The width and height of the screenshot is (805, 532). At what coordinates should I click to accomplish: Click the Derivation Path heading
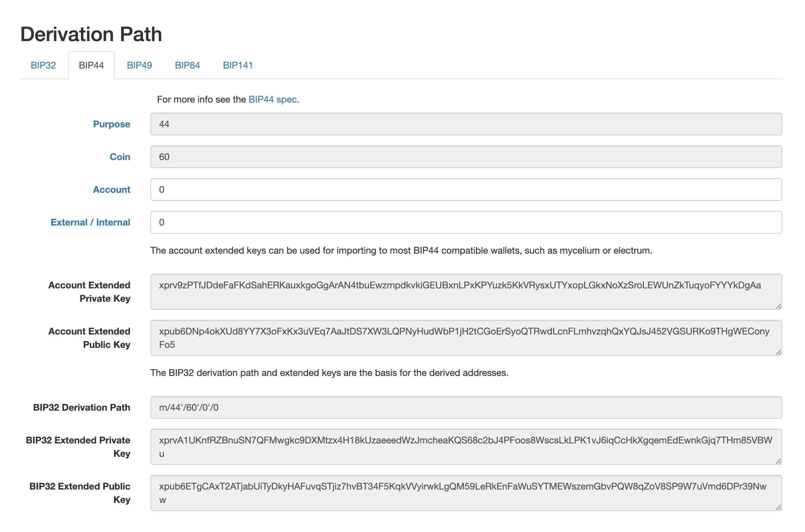pos(91,34)
